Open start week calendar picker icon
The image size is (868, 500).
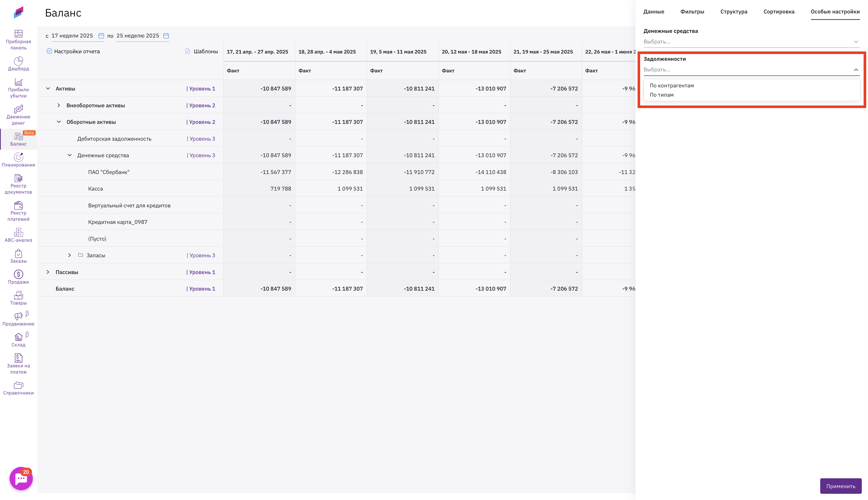click(101, 36)
